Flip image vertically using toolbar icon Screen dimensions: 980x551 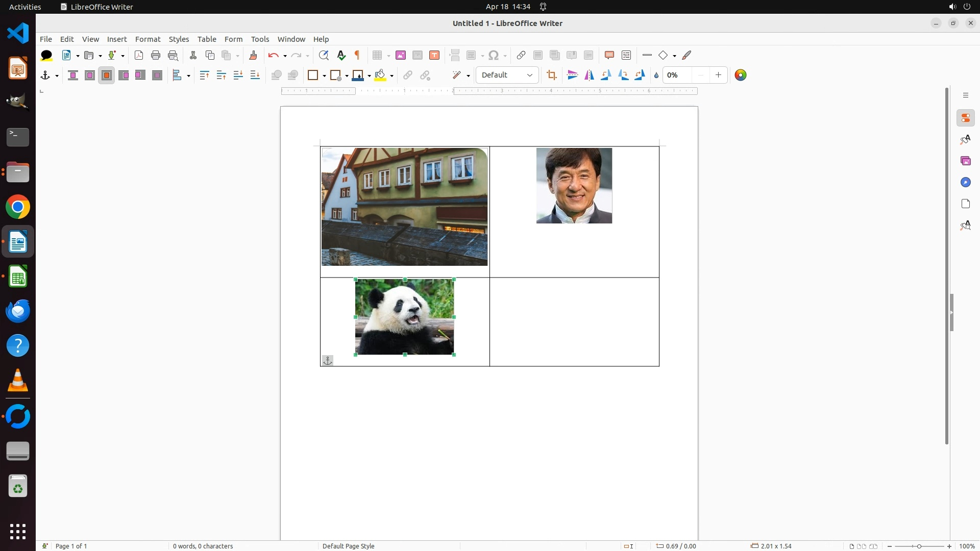573,75
